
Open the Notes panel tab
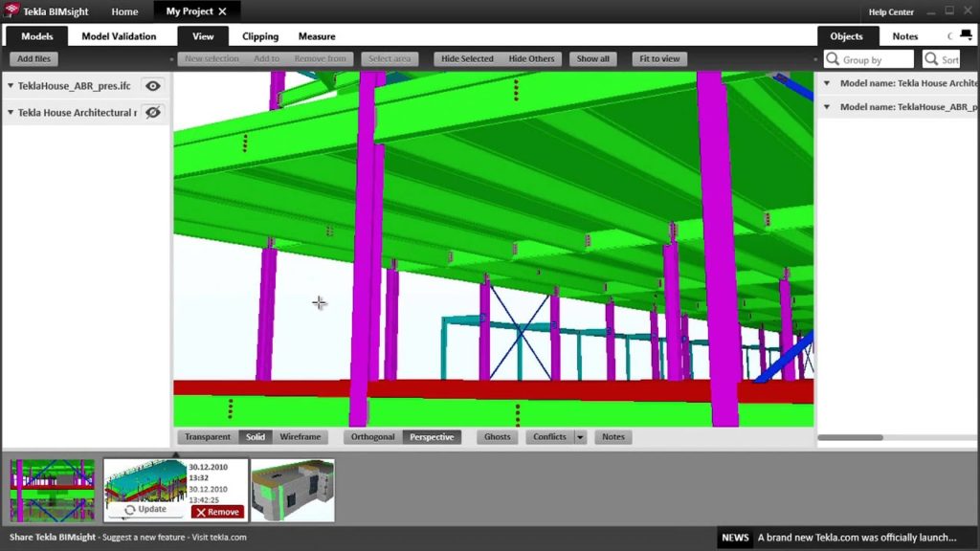[x=905, y=36]
